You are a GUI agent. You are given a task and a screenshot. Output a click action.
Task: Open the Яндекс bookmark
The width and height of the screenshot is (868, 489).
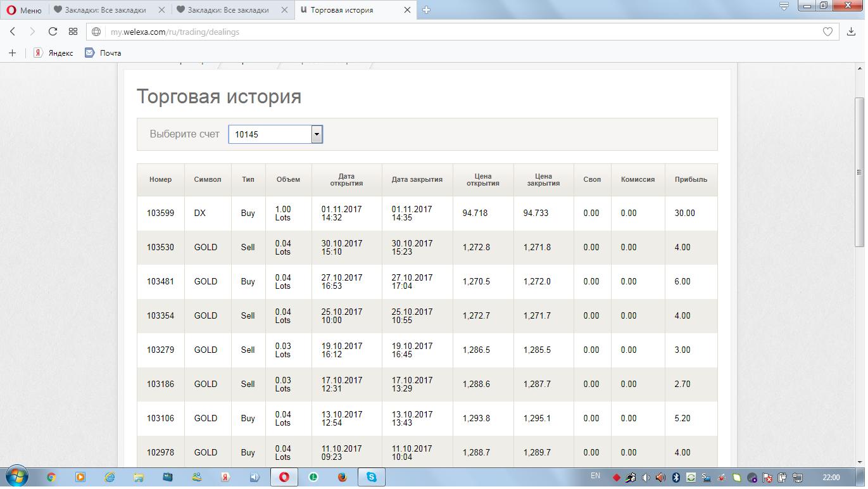54,53
